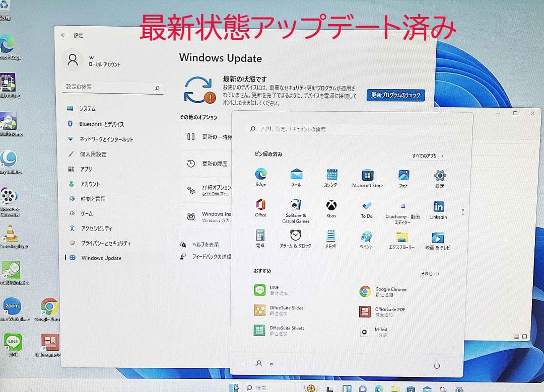Open Solitaire & Casual Games
Image resolution: width=544 pixels, height=392 pixels.
pyautogui.click(x=296, y=205)
